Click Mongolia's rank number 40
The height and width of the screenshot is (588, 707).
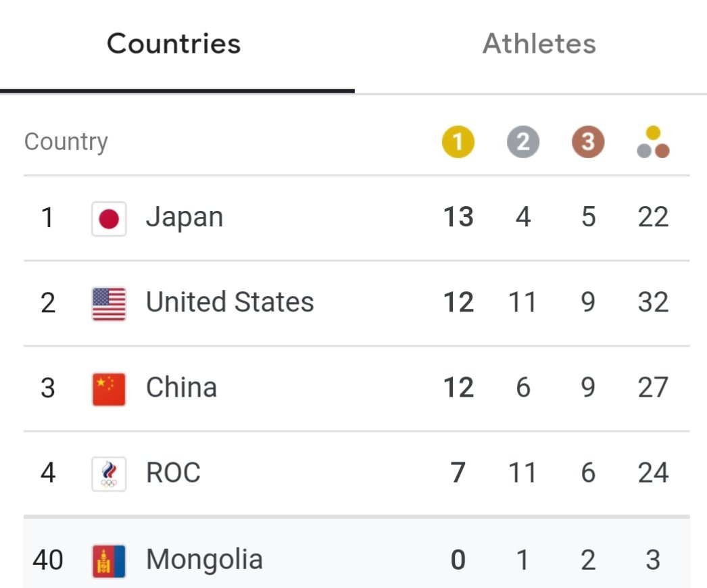pos(48,560)
